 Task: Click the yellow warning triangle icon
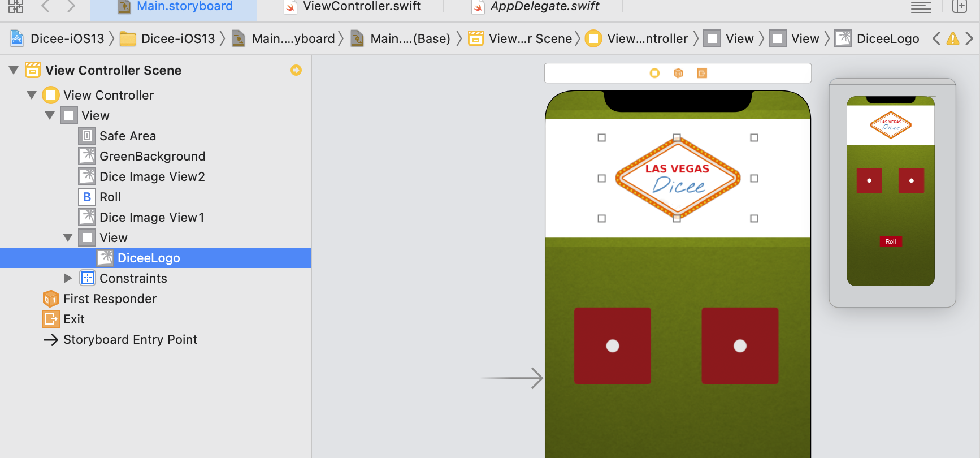(953, 38)
